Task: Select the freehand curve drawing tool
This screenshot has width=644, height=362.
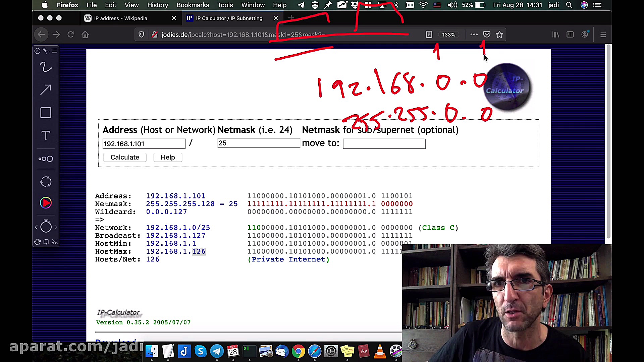Action: (x=46, y=67)
